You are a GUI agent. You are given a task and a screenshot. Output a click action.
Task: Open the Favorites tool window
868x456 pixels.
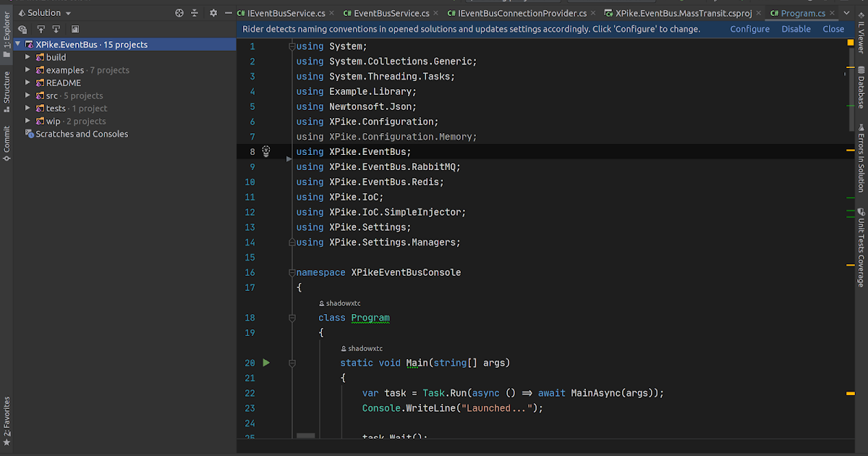pos(7,421)
